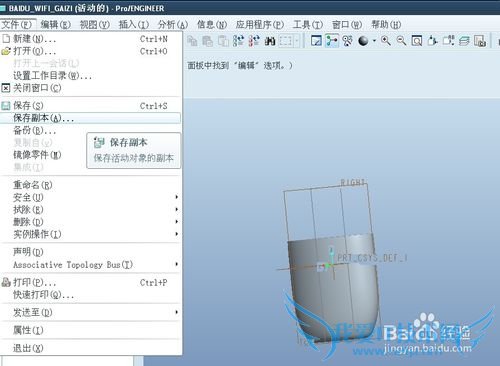
Task: Click the greyed copy icon in toolbar
Action: tap(192, 41)
